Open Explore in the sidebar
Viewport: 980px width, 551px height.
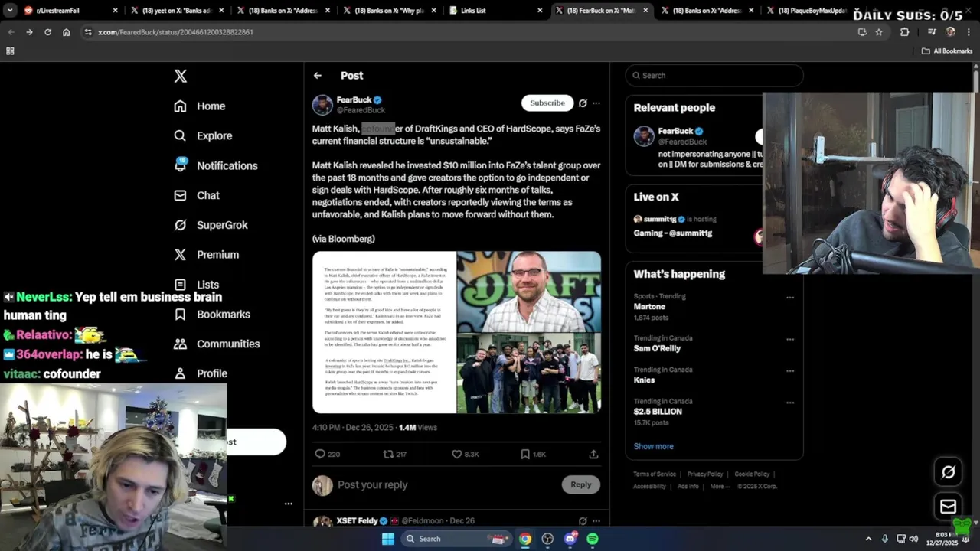pyautogui.click(x=203, y=135)
